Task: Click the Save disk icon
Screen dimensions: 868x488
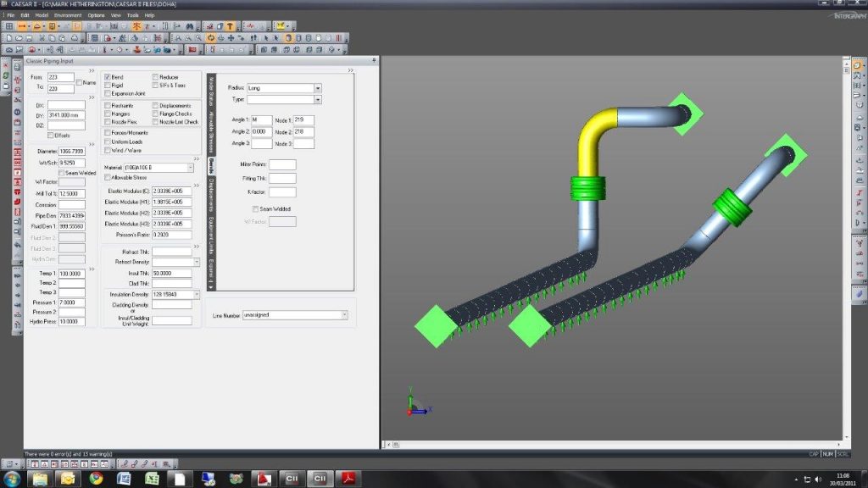Action: pyautogui.click(x=30, y=38)
